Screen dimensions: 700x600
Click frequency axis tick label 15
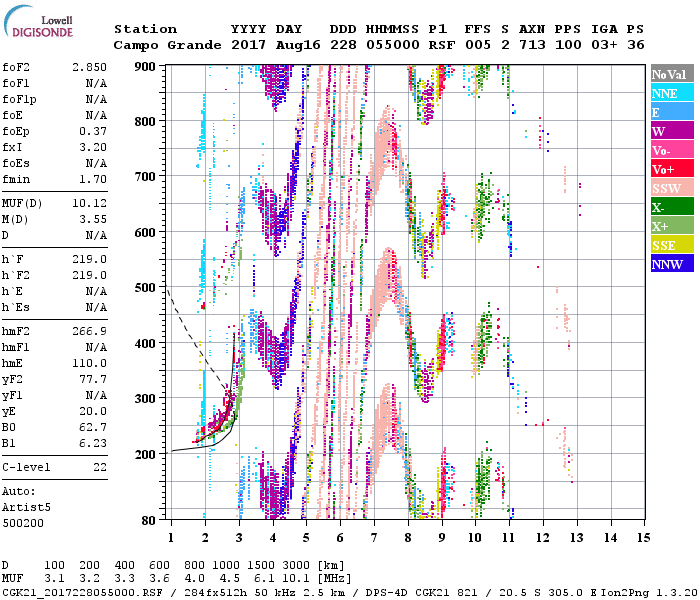pos(642,538)
